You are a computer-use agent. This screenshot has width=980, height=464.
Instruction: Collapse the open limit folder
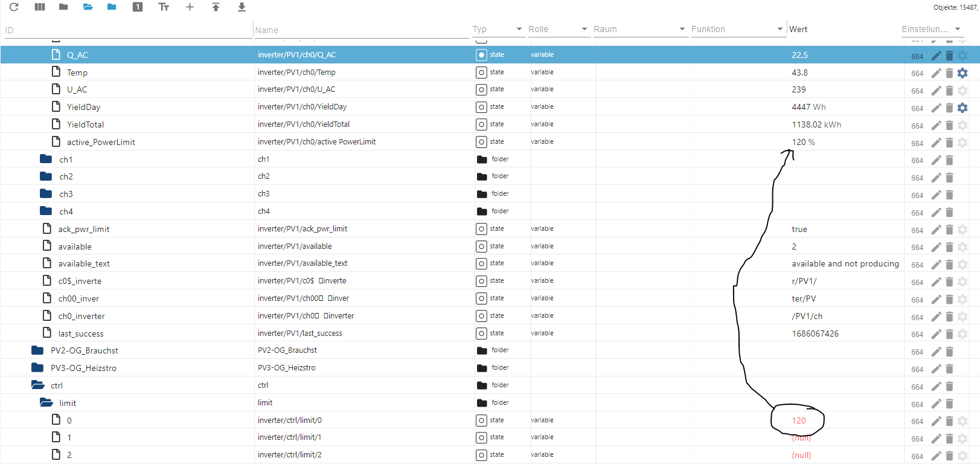(46, 402)
